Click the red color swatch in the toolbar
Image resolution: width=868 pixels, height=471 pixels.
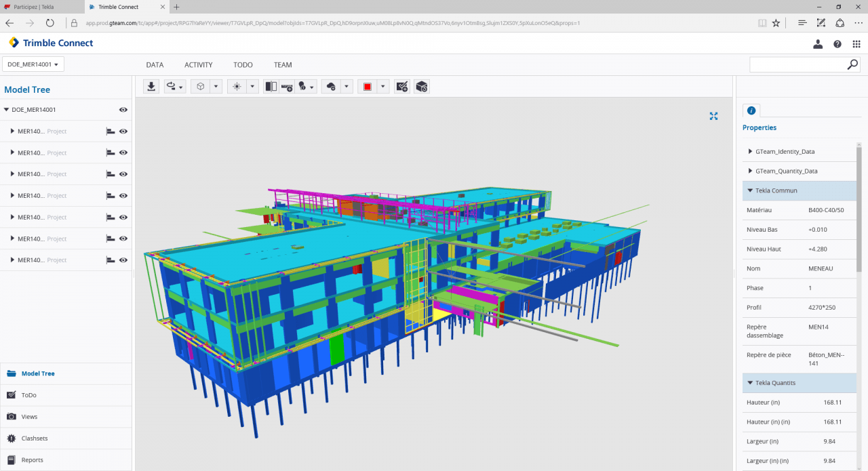click(x=367, y=87)
